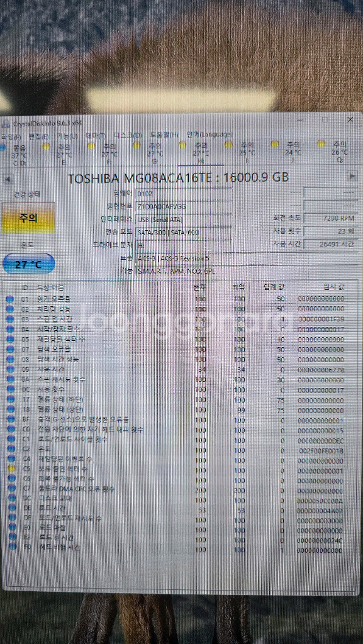Click the status circle beside ID 17
This screenshot has height=644, width=363.
(x=10, y=399)
